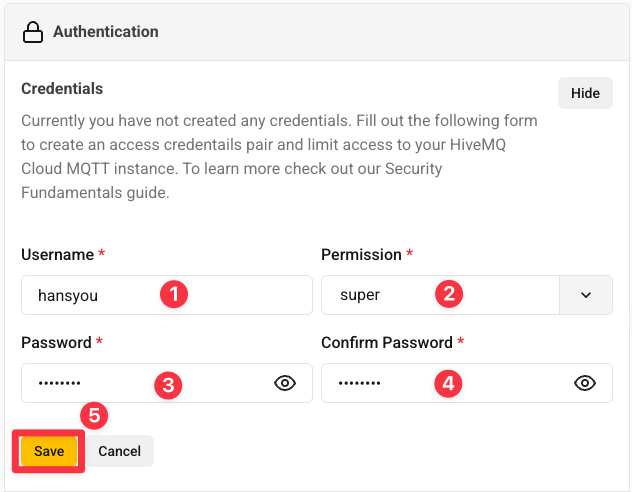
Task: Click the red badge numbered 3
Action: point(168,384)
